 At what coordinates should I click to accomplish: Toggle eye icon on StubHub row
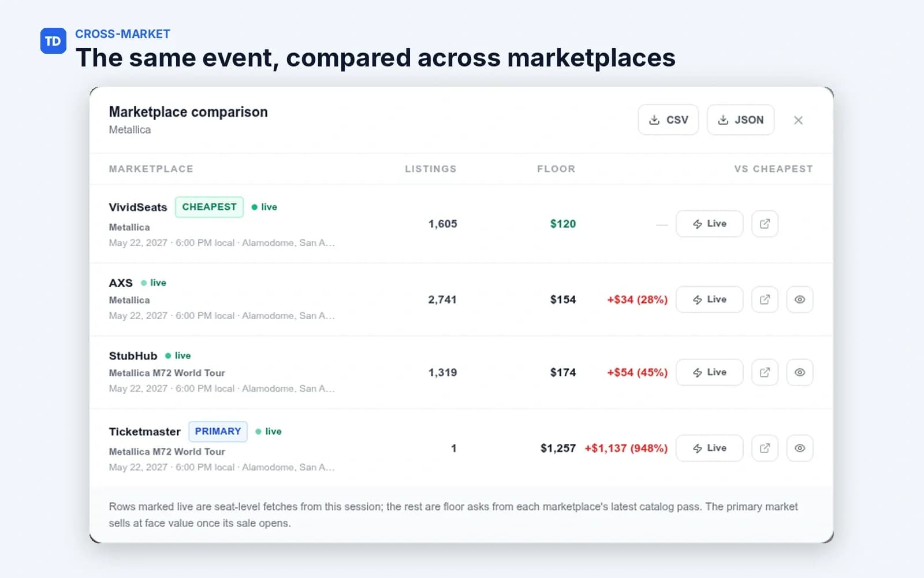(x=800, y=372)
